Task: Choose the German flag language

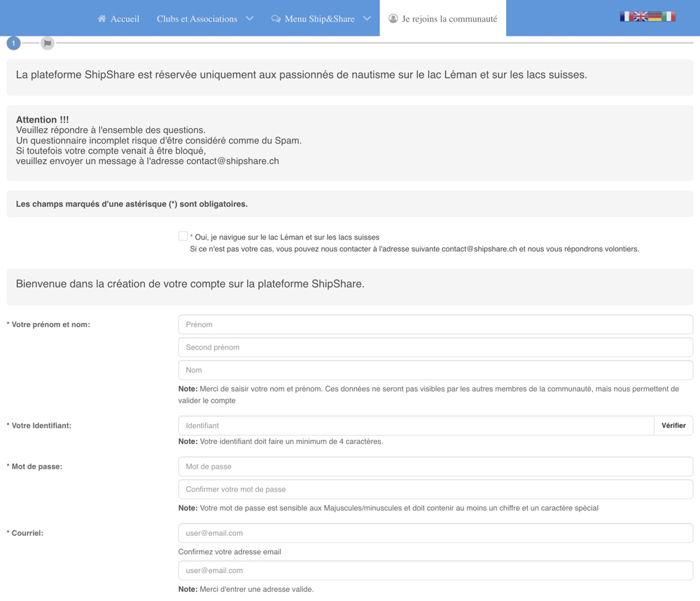Action: (655, 16)
